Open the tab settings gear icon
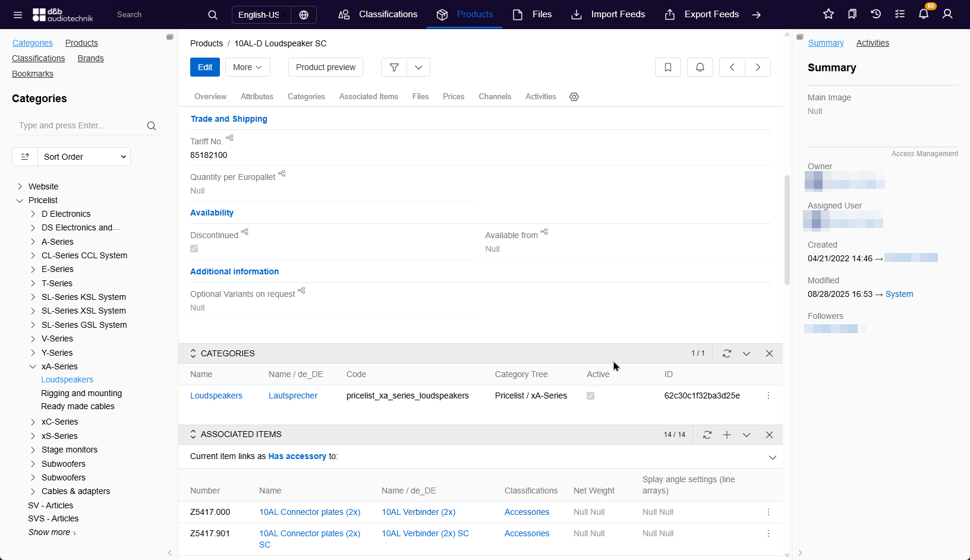 pyautogui.click(x=574, y=97)
